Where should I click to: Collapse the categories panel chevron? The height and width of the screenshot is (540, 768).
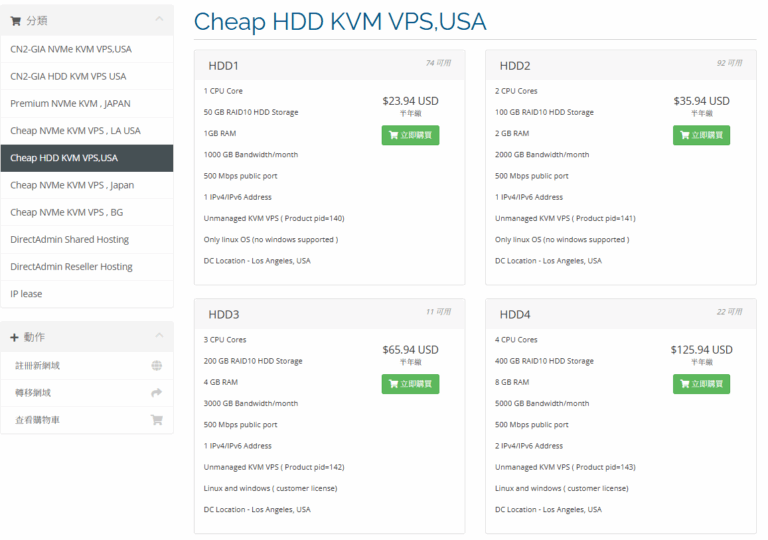(x=159, y=19)
